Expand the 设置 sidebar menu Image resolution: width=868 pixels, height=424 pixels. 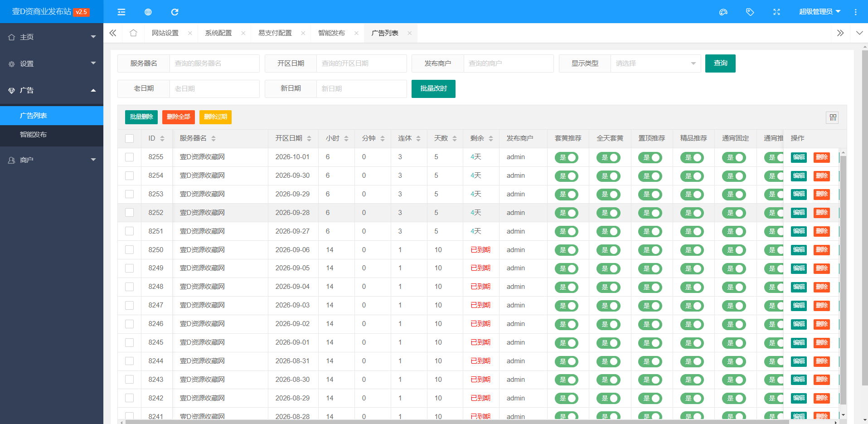click(52, 63)
